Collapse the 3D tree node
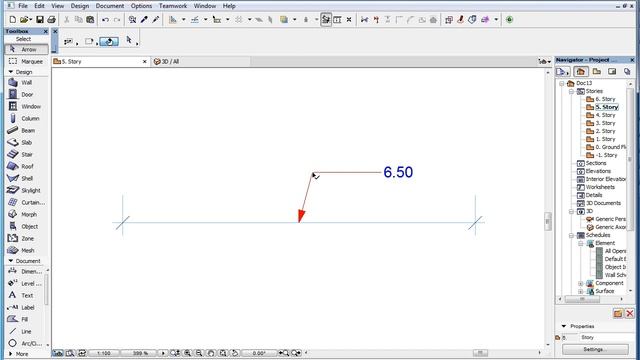The height and width of the screenshot is (360, 640). click(x=571, y=211)
